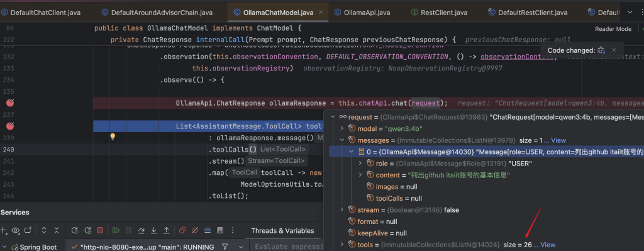Viewport: 644px width, 251px height.
Task: Click the Evaluate Expression calculator icon
Action: pos(220,230)
